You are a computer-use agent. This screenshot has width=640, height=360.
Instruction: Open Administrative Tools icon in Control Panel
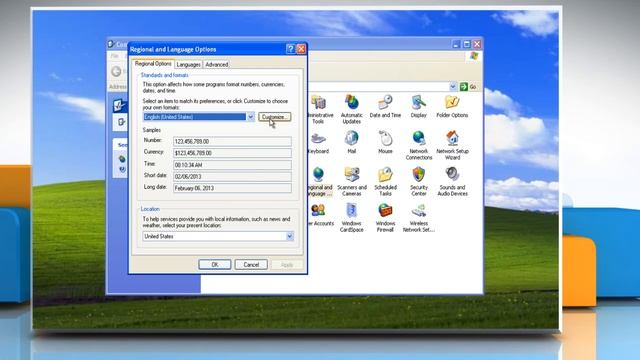point(318,102)
